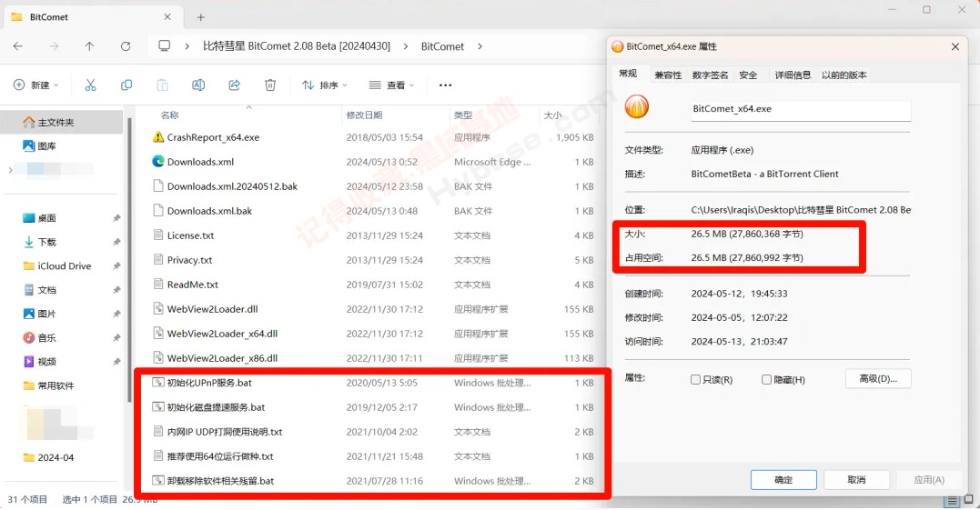Viewport: 980px width, 510px height.
Task: Click 比特彗星 BitComet 2.08 Beta breadcrumb
Action: [297, 46]
